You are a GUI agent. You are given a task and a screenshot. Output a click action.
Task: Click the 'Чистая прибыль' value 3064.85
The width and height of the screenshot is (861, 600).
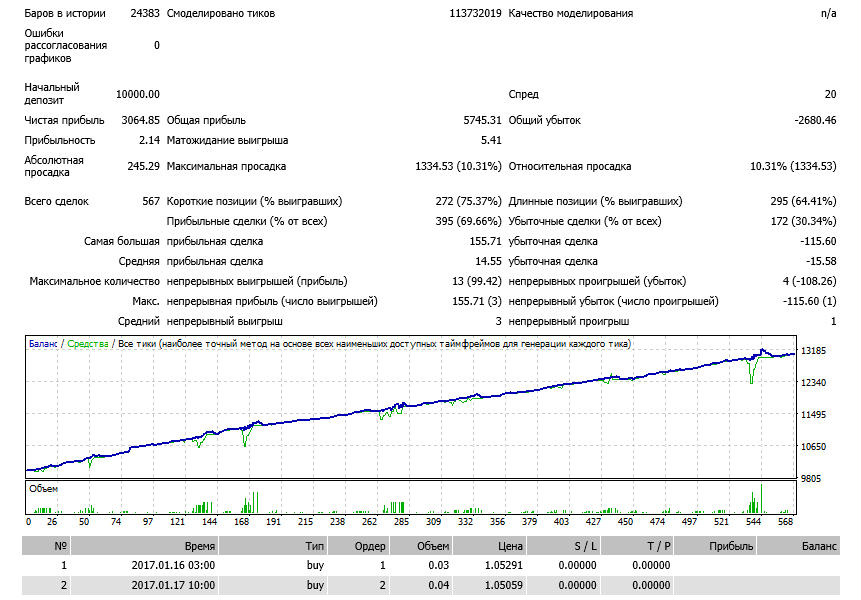(141, 120)
